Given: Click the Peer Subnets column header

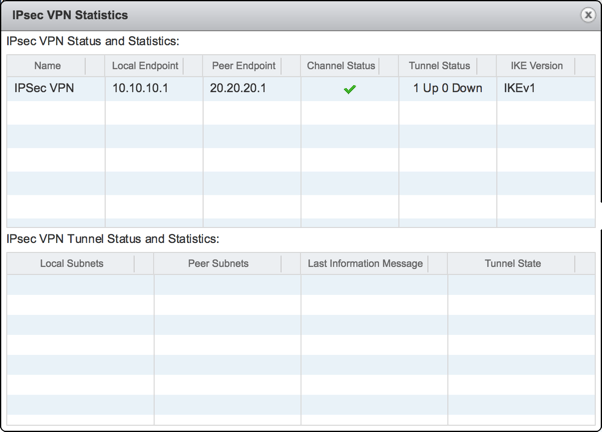Looking at the screenshot, I should [218, 263].
